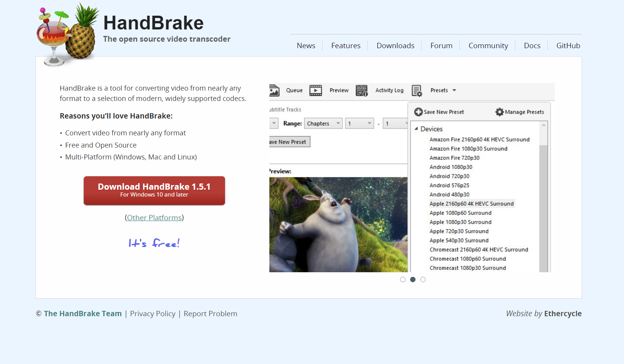Viewport: 624px width, 364px height.
Task: Click the "It's free!" handwritten text
Action: coord(154,243)
